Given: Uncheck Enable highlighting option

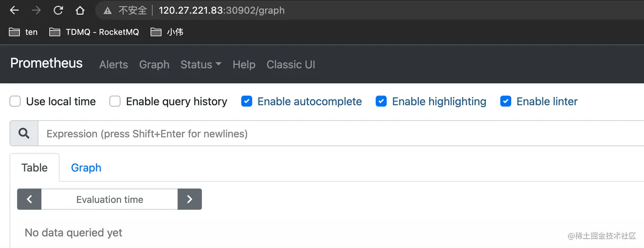Looking at the screenshot, I should pyautogui.click(x=381, y=101).
